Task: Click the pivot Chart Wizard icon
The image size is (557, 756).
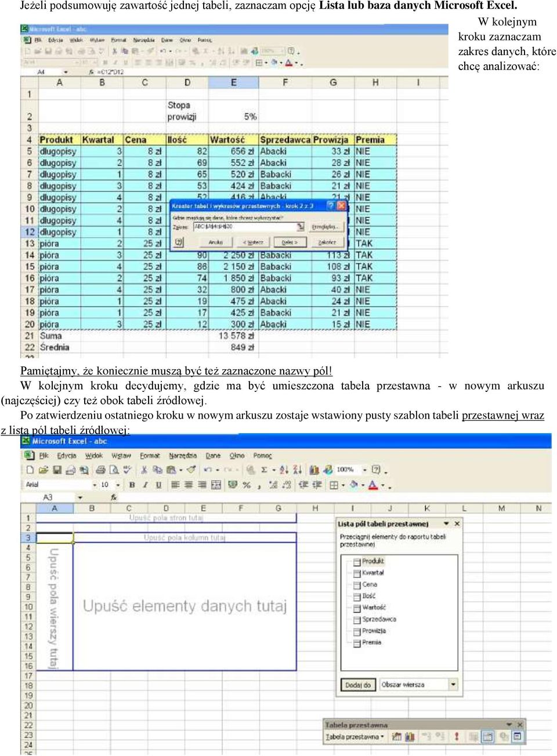Action: 410,736
